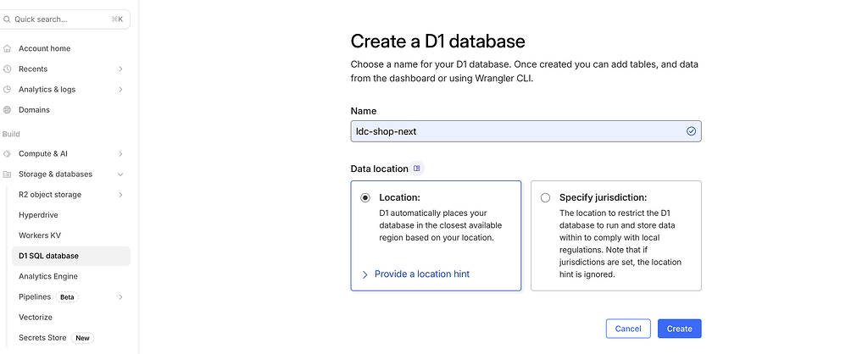Expand Provide a location hint
Screen dimensions: 868x354
click(415, 274)
